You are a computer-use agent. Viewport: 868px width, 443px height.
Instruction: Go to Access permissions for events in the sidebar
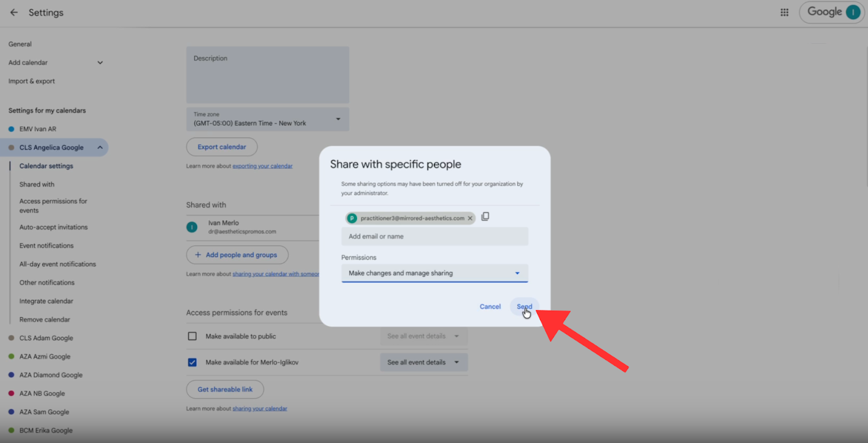pos(53,206)
